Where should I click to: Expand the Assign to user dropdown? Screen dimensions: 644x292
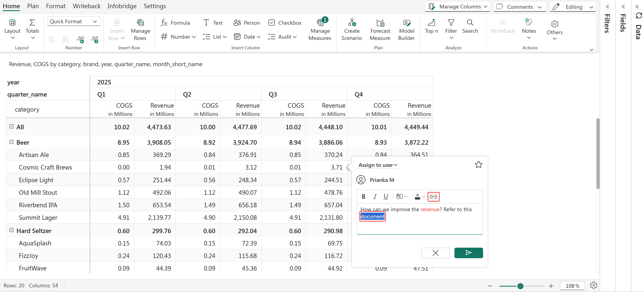tap(378, 165)
